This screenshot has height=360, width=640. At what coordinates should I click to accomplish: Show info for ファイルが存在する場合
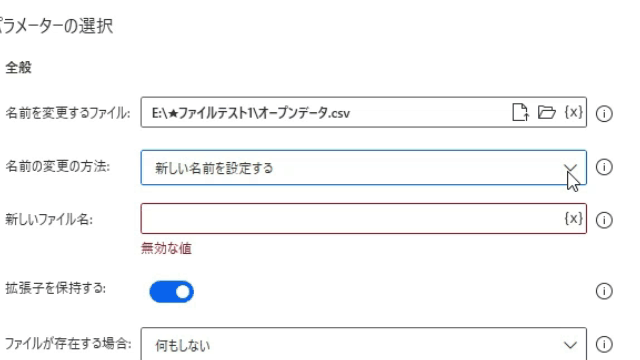pos(604,344)
